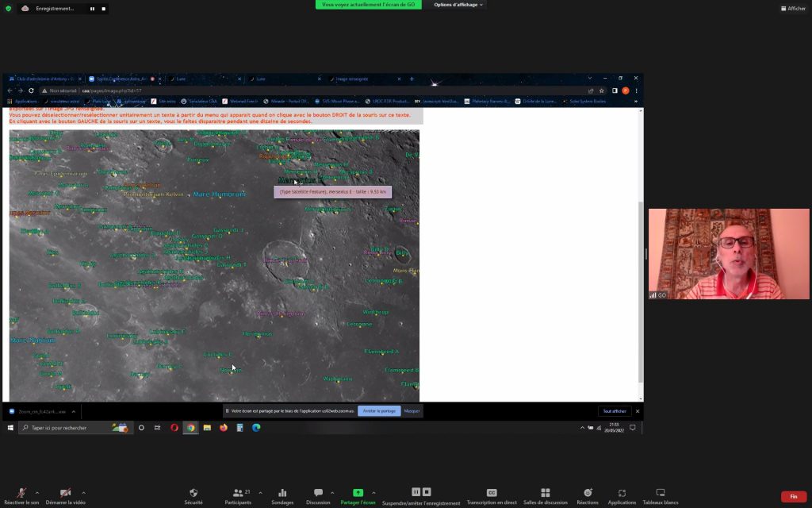Stop recording next to Enregistrement indicator

click(x=104, y=9)
